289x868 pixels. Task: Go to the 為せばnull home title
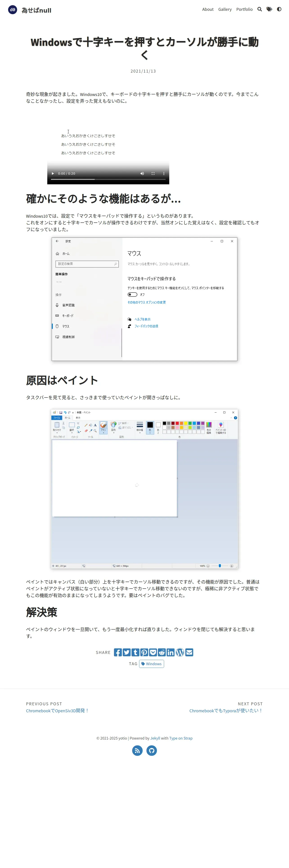(36, 10)
